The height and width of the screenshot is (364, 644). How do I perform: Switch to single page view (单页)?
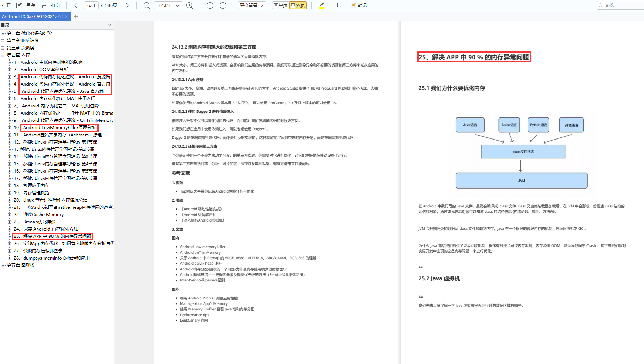pyautogui.click(x=280, y=5)
